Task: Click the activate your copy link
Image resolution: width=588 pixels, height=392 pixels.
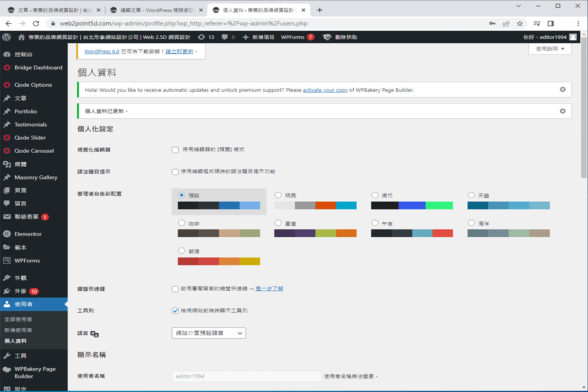Action: tap(325, 90)
